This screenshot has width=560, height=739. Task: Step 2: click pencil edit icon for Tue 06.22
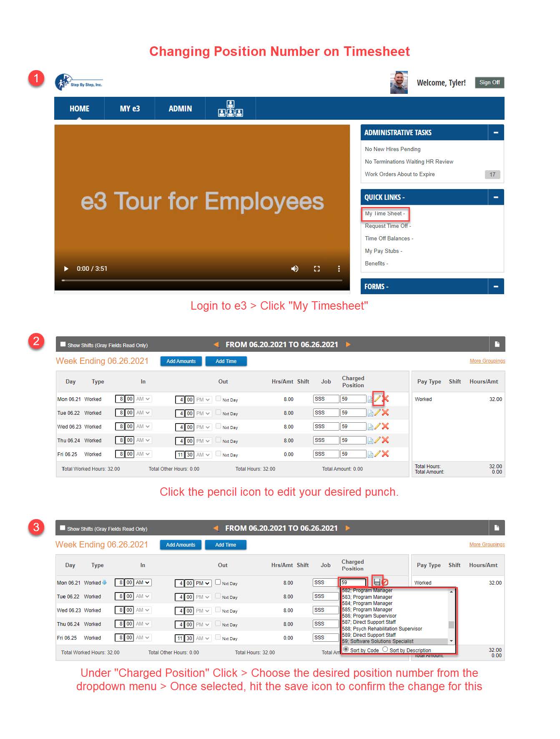(x=378, y=412)
